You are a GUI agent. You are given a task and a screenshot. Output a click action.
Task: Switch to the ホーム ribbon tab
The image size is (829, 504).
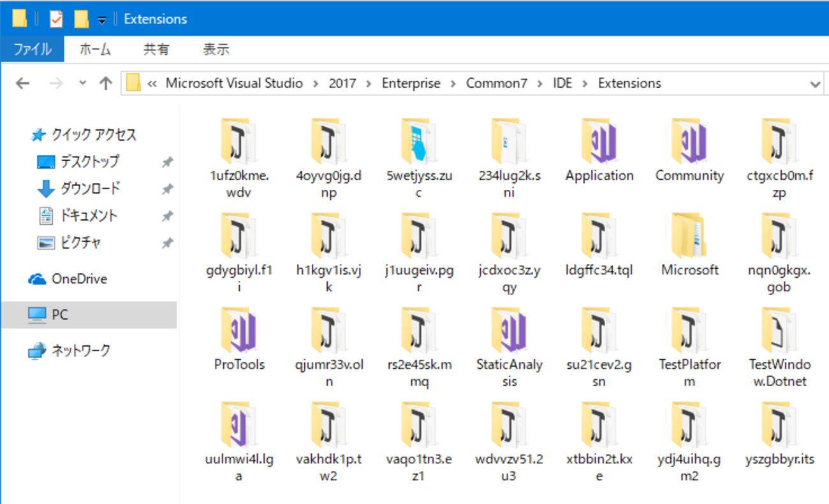tap(95, 49)
